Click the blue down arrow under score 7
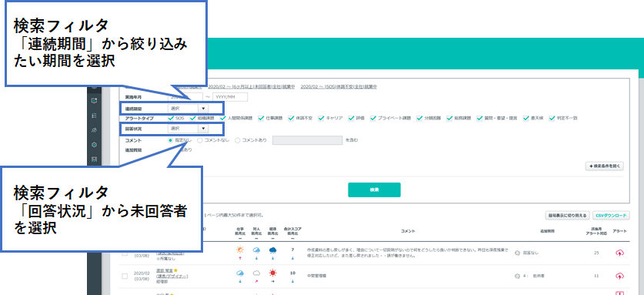644x295 pixels. point(292,258)
